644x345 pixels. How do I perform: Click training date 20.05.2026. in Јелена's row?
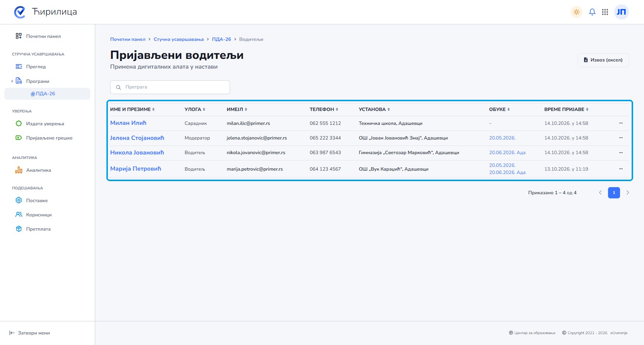(502, 138)
